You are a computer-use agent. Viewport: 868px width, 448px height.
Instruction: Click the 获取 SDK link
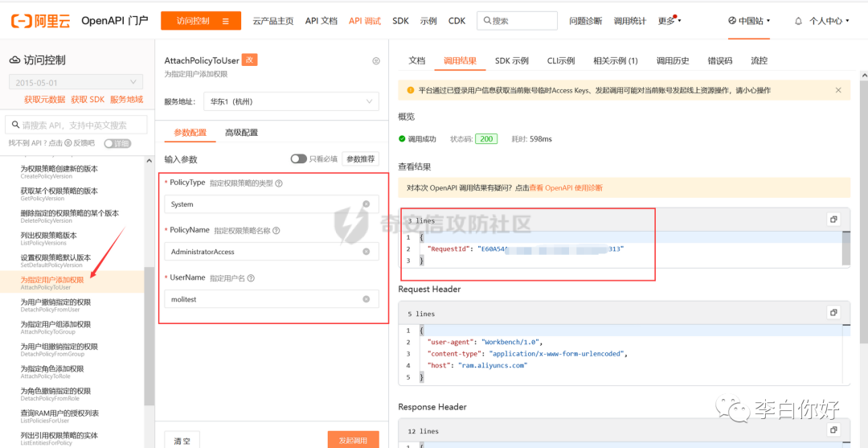(x=88, y=100)
